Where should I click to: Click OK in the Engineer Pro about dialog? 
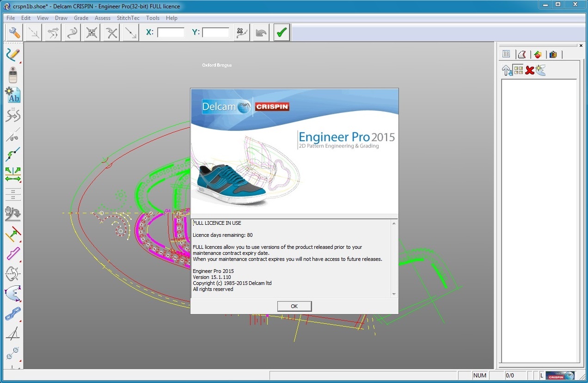294,306
